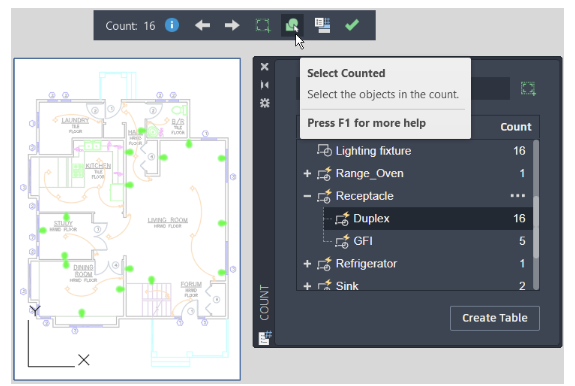Click count field icon at palette bottom

pos(265,338)
